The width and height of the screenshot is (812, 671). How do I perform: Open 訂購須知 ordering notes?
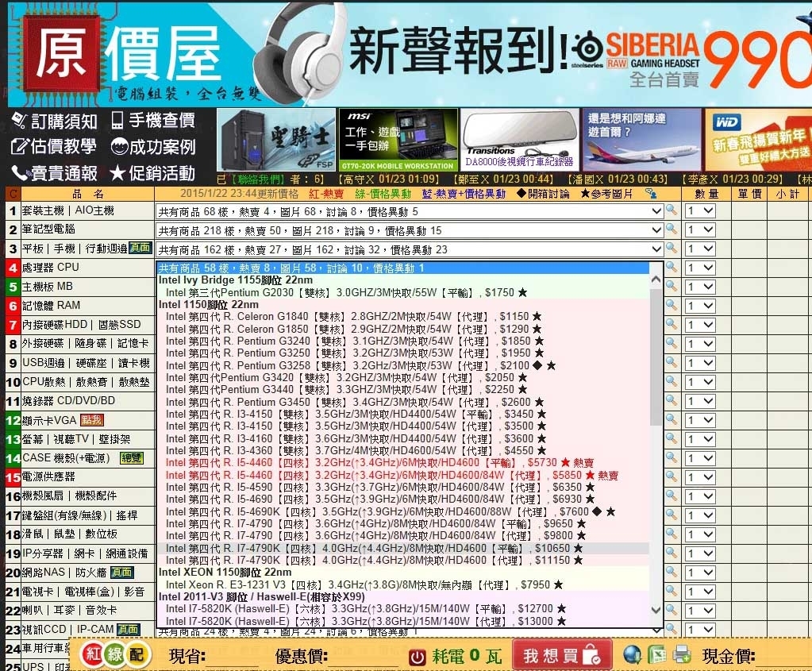point(54,121)
